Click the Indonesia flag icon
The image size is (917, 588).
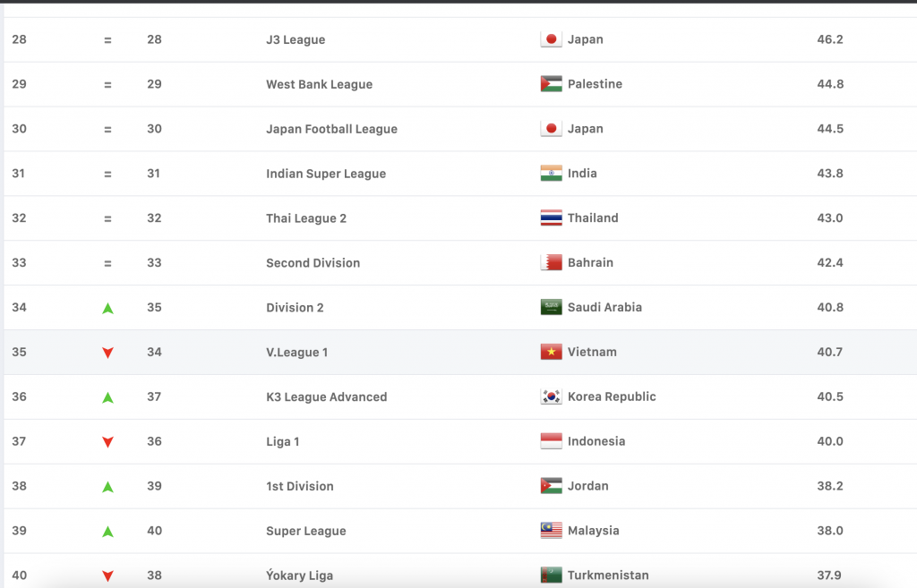(551, 441)
